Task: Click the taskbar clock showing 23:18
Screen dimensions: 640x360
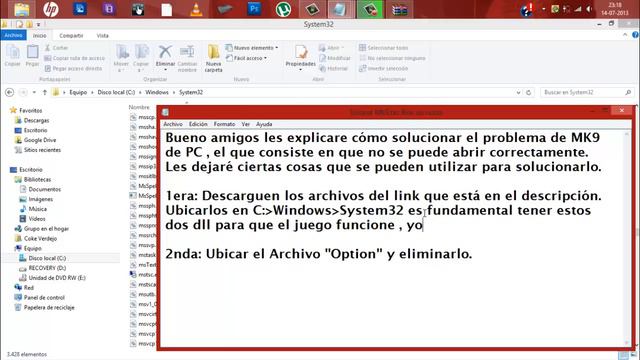Action: tap(615, 9)
